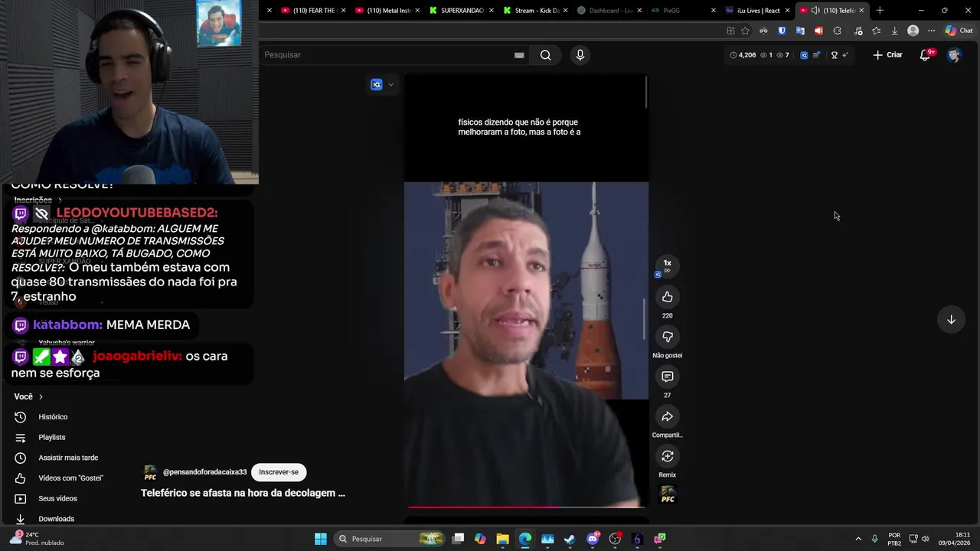Viewport: 980px width, 551px height.
Task: Open the Windows Start menu
Action: pos(321,539)
